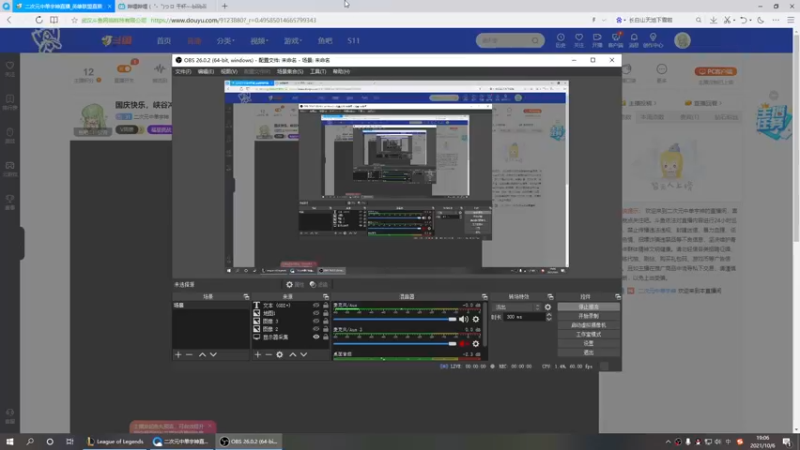This screenshot has height=450, width=800.
Task: Click 停止推流 stop streaming button
Action: pyautogui.click(x=588, y=307)
